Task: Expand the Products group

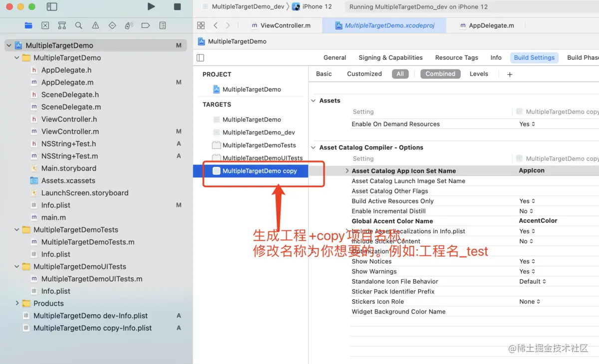Action: (x=17, y=303)
